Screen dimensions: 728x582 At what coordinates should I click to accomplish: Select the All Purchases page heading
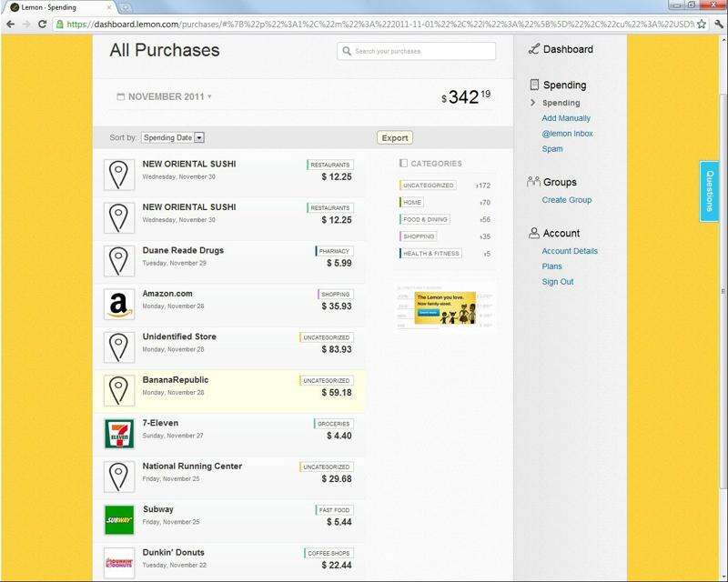pos(165,50)
